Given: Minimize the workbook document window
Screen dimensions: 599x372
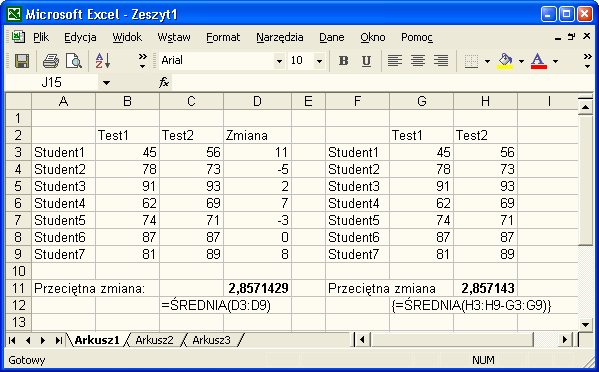Looking at the screenshot, I should 558,37.
